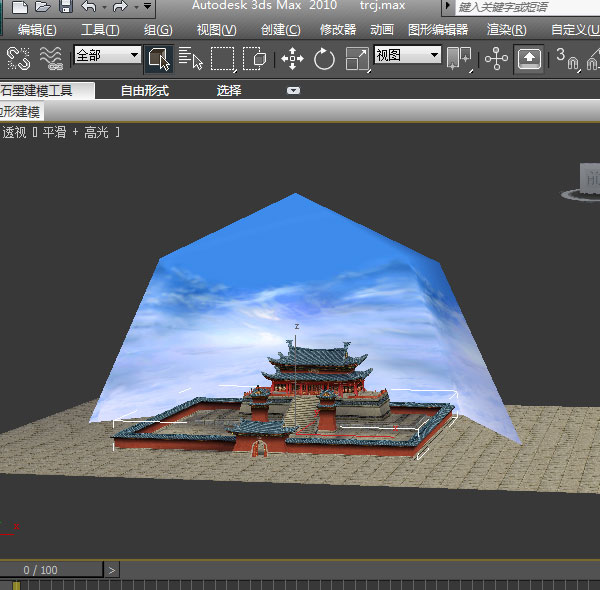Open the 组(G) menu

pos(158,30)
